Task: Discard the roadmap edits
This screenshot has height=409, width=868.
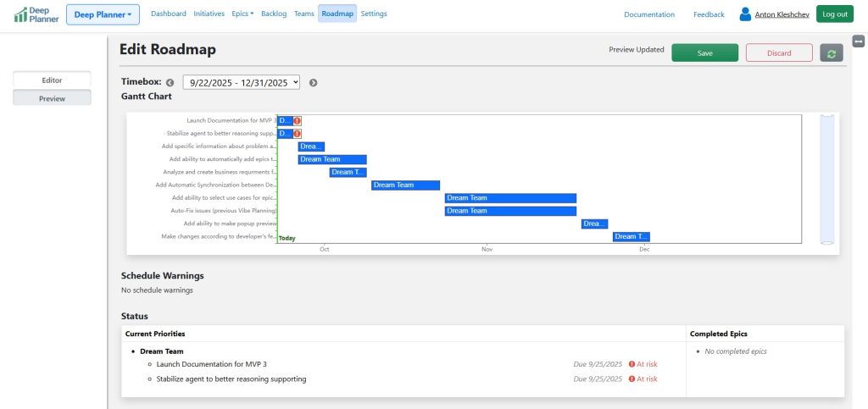Action: 778,53
